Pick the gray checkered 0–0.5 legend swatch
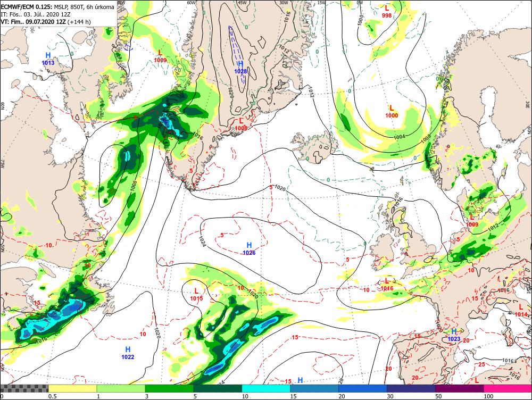Image resolution: width=532 pixels, height=400 pixels. 24,388
